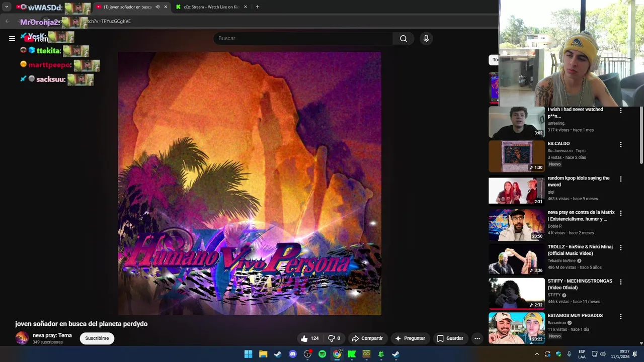Click the search magnifier button
The height and width of the screenshot is (362, 644).
[404, 39]
